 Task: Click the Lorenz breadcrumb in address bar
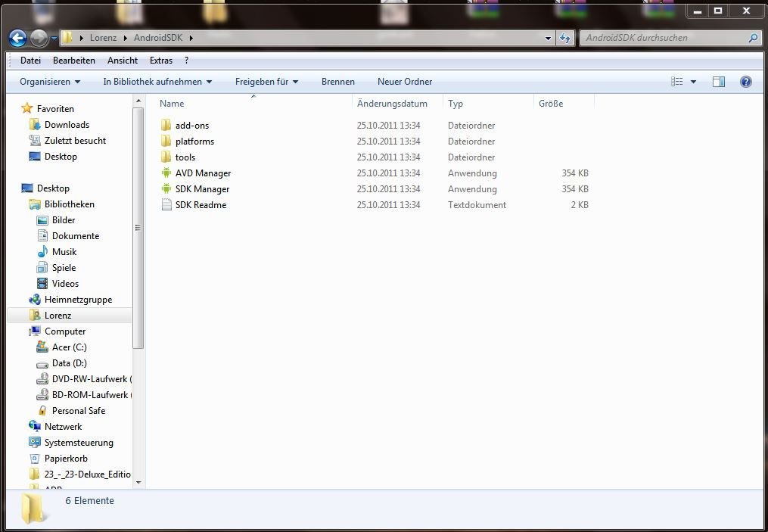[x=104, y=38]
